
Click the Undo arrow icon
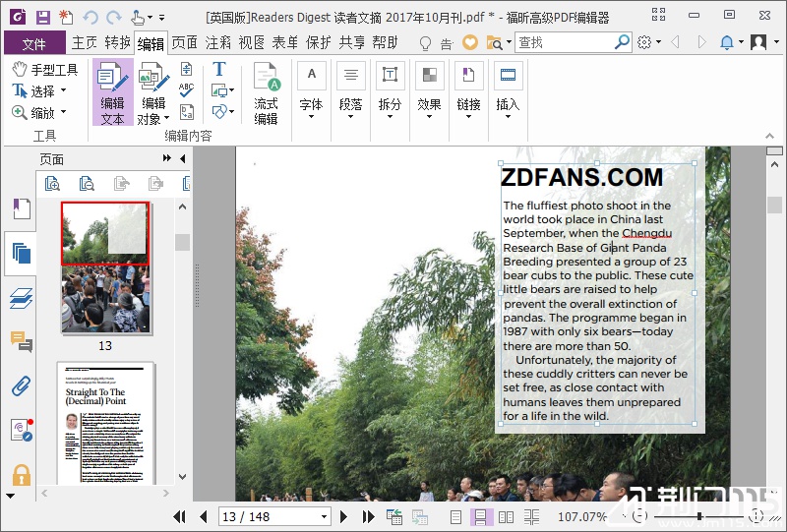coord(91,18)
